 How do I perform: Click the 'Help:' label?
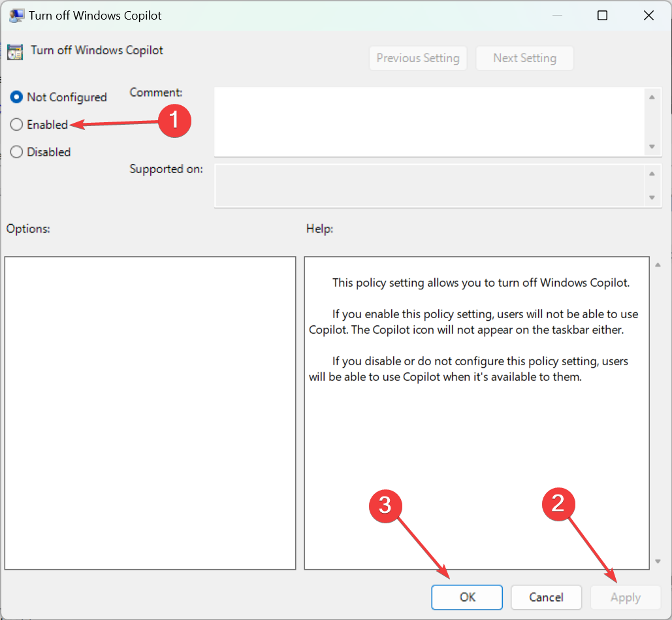319,229
